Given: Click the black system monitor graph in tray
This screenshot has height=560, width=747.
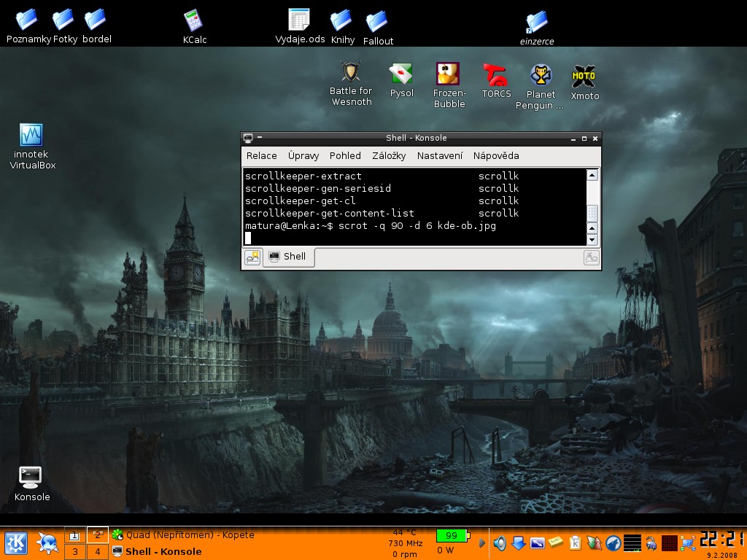Looking at the screenshot, I should pyautogui.click(x=632, y=542).
